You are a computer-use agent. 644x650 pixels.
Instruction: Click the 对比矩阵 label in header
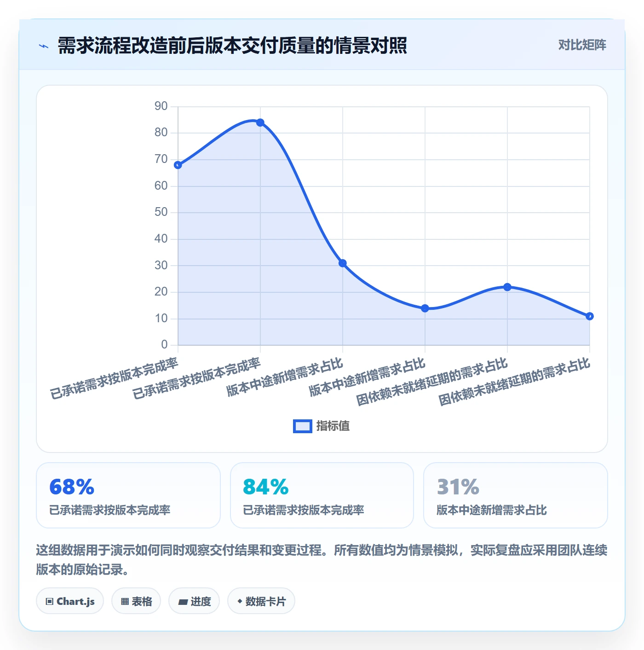coord(582,45)
